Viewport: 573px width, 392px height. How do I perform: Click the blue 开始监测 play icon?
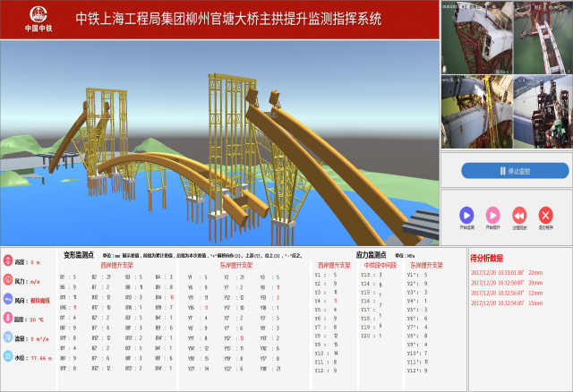click(x=466, y=215)
